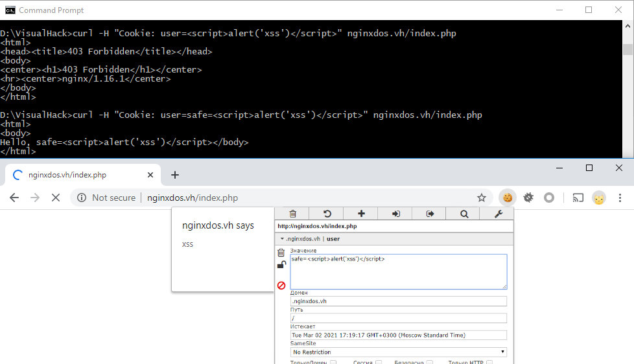634x364 pixels.
Task: Click the nginx/1.16.1 line in terminal
Action: point(86,78)
